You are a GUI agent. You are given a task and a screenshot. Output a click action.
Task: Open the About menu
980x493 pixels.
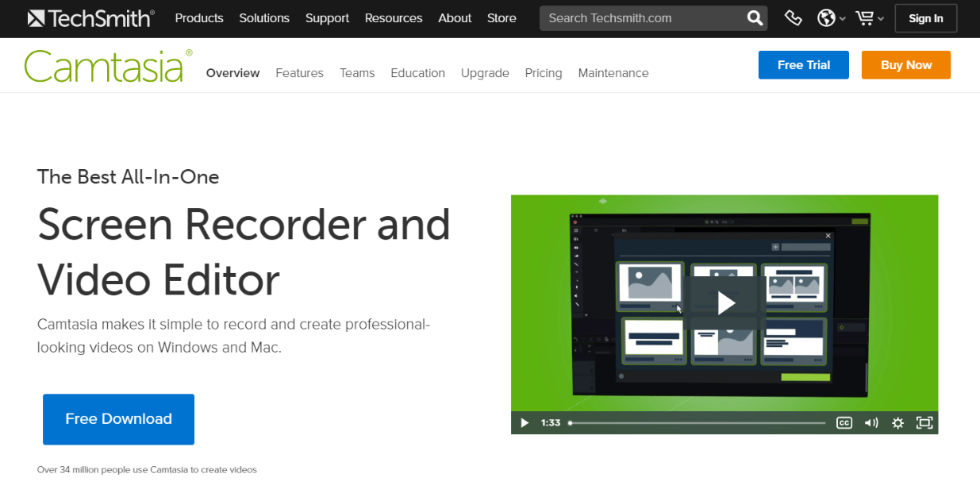click(455, 18)
